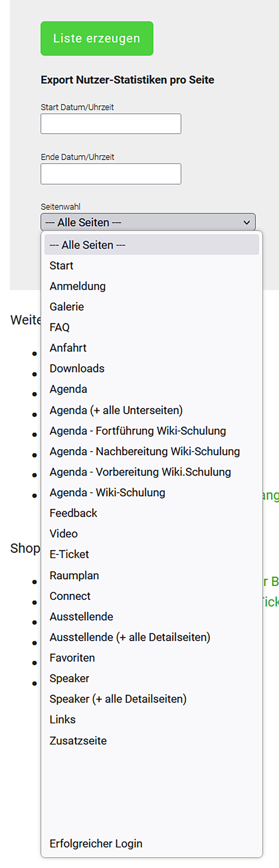Select 'Raumplan' in the dropdown
The height and width of the screenshot is (868, 279).
coord(74,576)
